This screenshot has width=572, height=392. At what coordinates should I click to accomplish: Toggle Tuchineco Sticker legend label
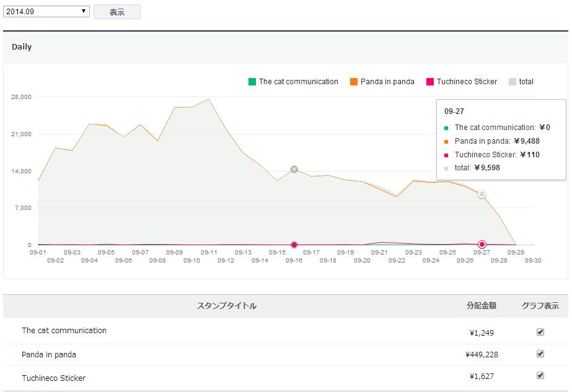[x=467, y=82]
